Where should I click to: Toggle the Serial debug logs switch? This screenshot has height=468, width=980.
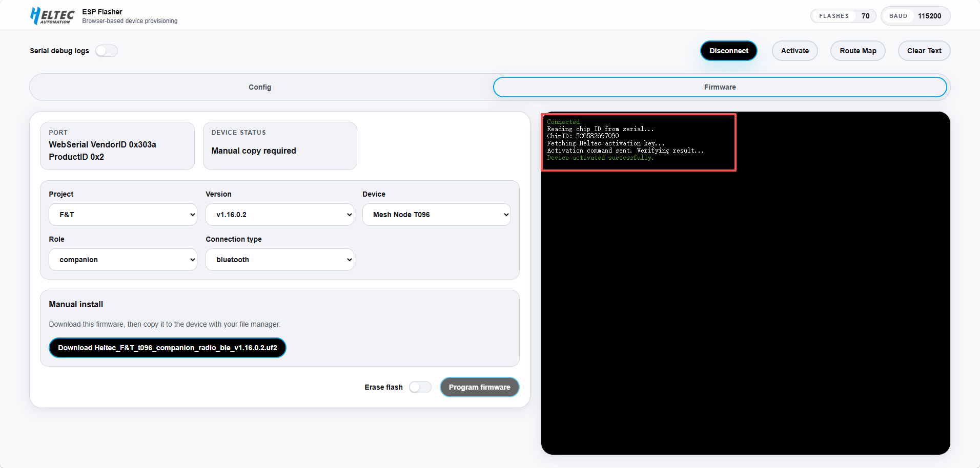click(107, 51)
